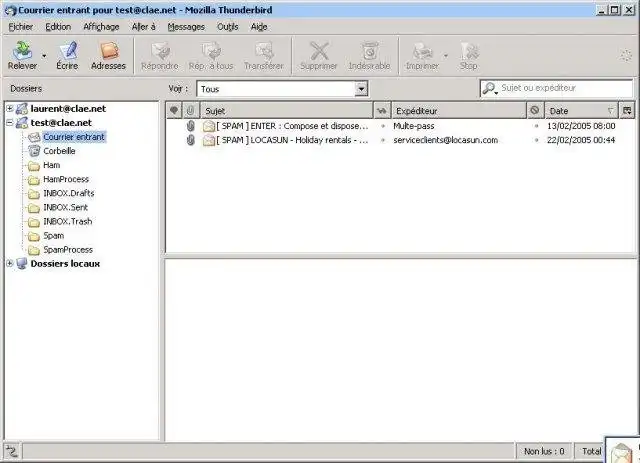Toggle read status of LOCASUN message
The width and height of the screenshot is (640, 463).
pyautogui.click(x=383, y=140)
